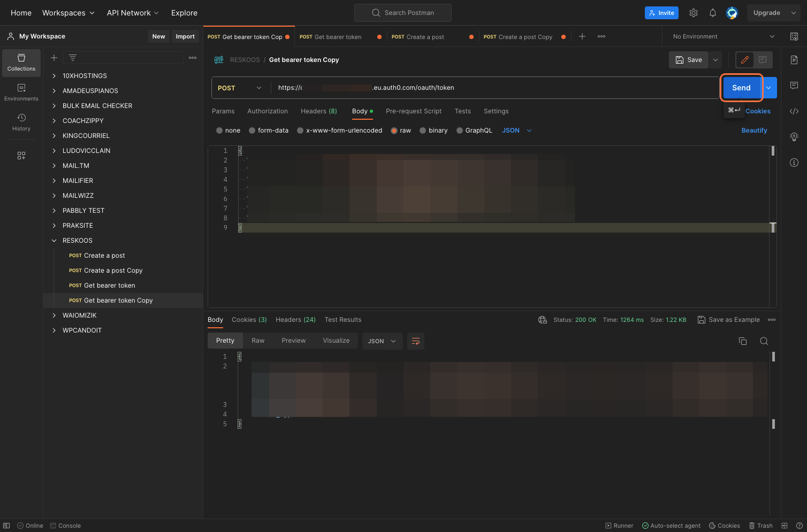
Task: Collapse the RESKOOS collection
Action: pyautogui.click(x=54, y=241)
